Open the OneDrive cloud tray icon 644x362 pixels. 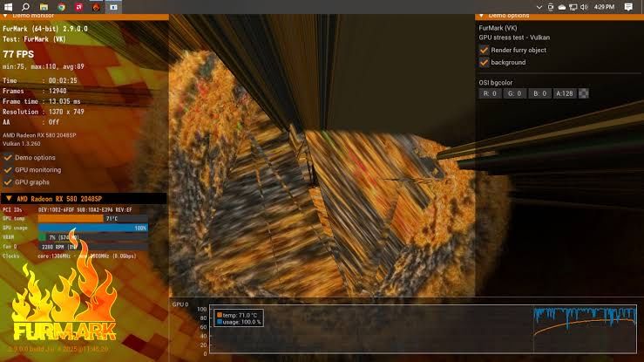pos(562,7)
